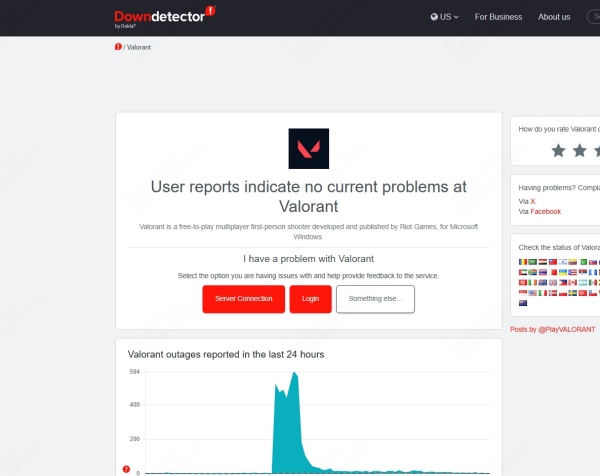Select the Argentina flag

point(583,282)
